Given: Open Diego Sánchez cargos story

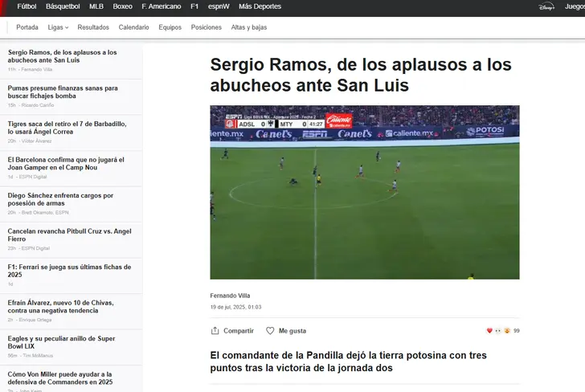Looking at the screenshot, I should coord(60,199).
